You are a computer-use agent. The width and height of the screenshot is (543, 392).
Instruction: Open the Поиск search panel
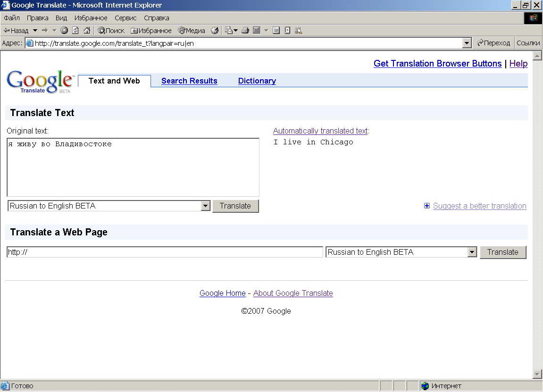(111, 31)
